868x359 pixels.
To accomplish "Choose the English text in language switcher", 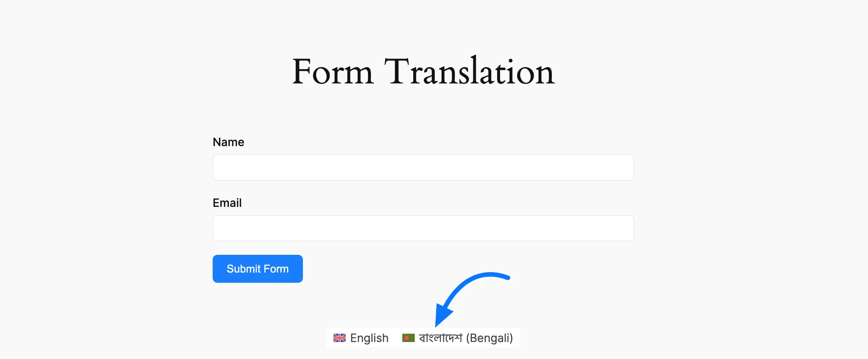I will coord(369,338).
